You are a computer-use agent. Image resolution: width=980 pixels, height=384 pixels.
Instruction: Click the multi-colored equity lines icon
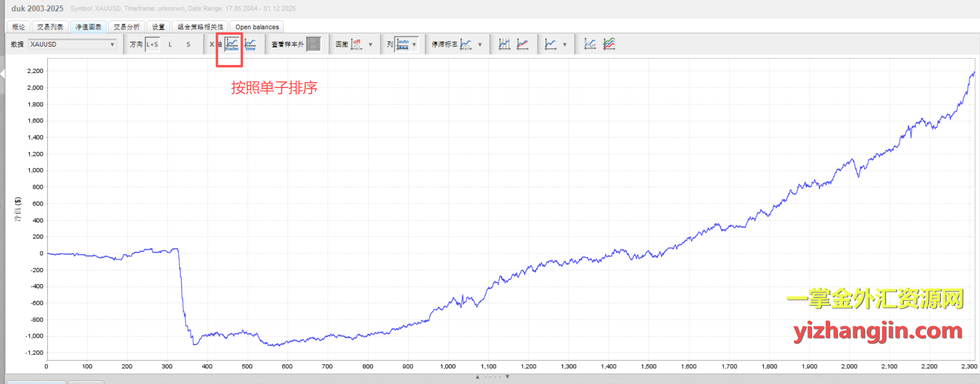click(609, 44)
